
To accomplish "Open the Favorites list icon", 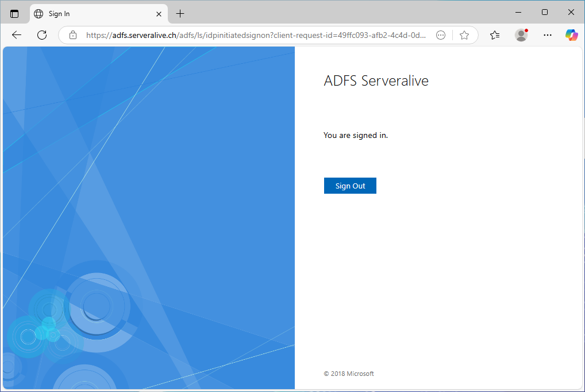I will coord(495,35).
